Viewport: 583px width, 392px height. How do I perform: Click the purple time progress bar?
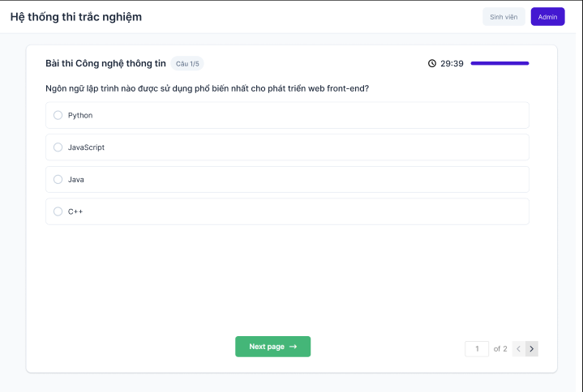click(499, 63)
